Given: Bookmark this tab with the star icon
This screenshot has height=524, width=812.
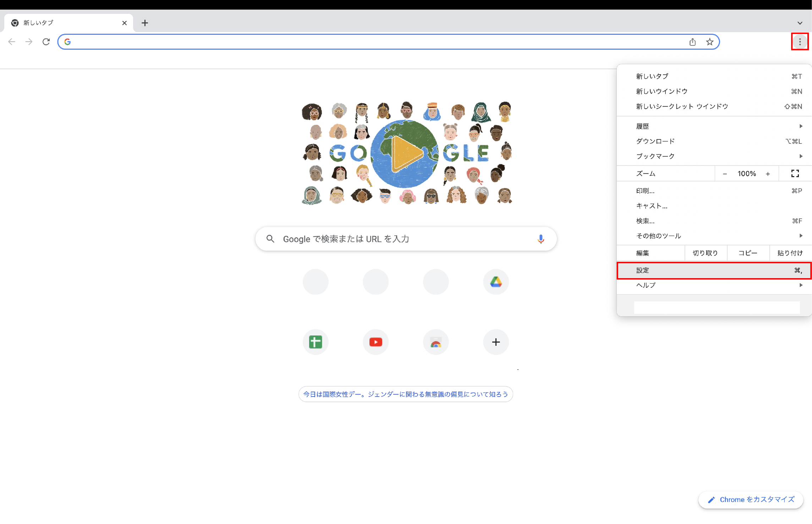Looking at the screenshot, I should coord(709,42).
